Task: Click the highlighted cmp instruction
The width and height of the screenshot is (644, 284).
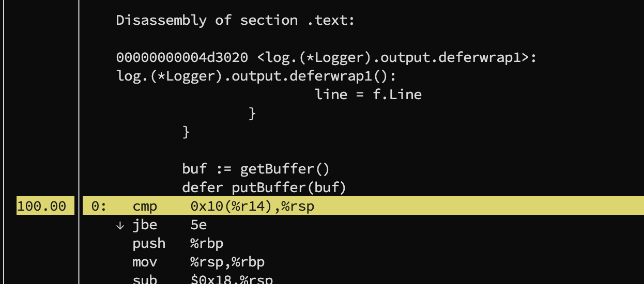Action: [x=145, y=207]
